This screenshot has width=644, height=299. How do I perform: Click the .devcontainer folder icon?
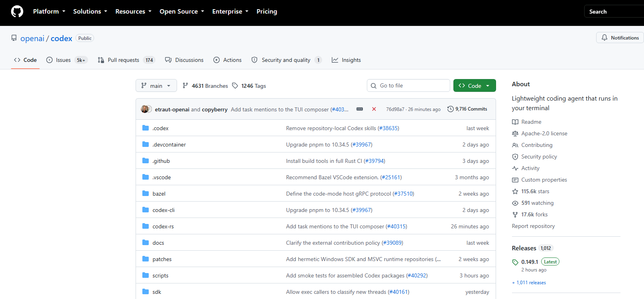point(146,145)
